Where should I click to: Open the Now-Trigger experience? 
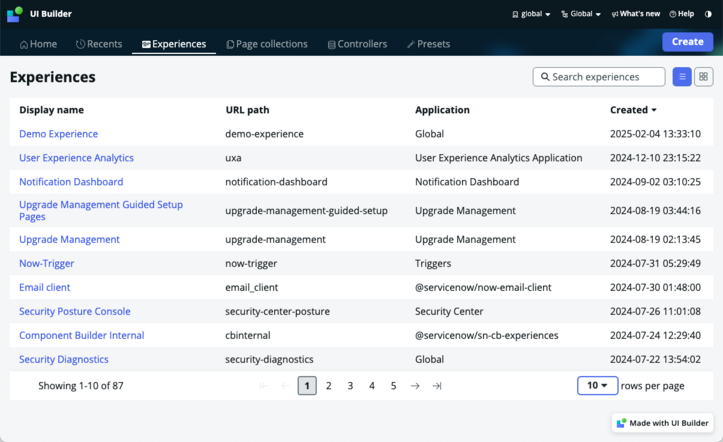pyautogui.click(x=47, y=263)
